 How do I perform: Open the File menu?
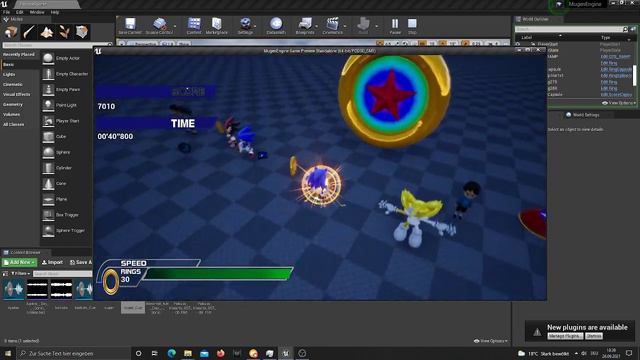(x=7, y=12)
